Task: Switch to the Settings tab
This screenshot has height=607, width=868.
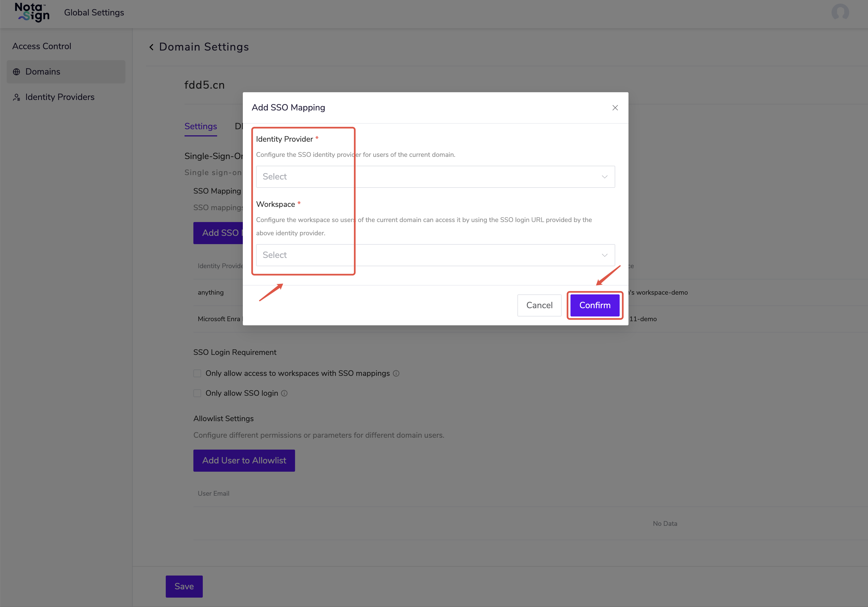Action: (200, 126)
